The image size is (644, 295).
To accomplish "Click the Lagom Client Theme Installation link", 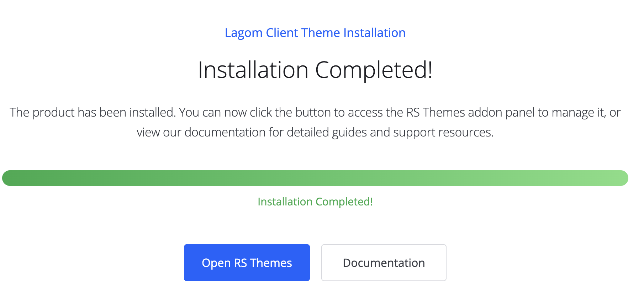I will (315, 33).
